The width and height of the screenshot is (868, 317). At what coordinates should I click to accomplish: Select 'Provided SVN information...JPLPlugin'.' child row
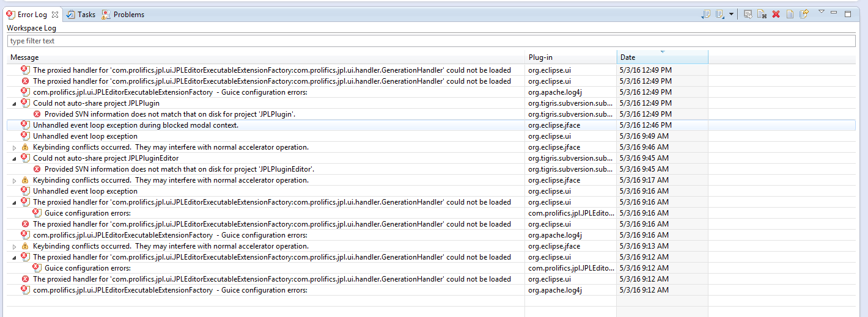pyautogui.click(x=170, y=114)
